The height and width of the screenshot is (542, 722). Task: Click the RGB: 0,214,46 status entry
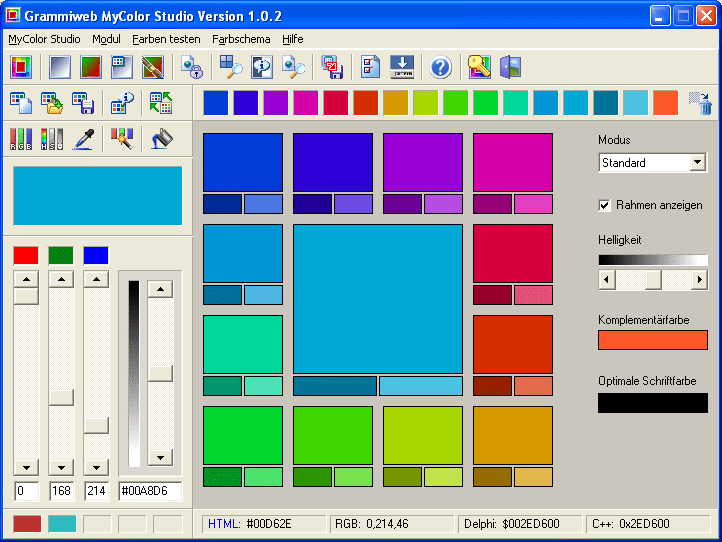pos(392,524)
